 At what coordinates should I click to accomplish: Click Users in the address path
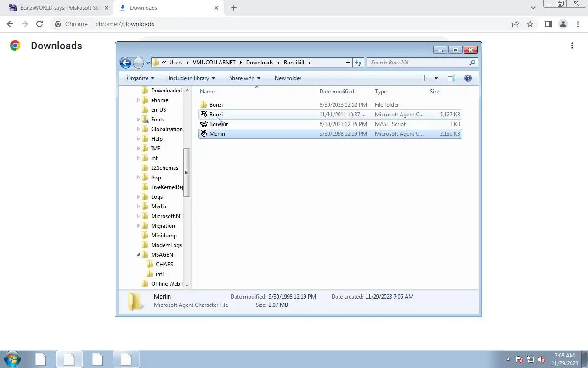(176, 63)
